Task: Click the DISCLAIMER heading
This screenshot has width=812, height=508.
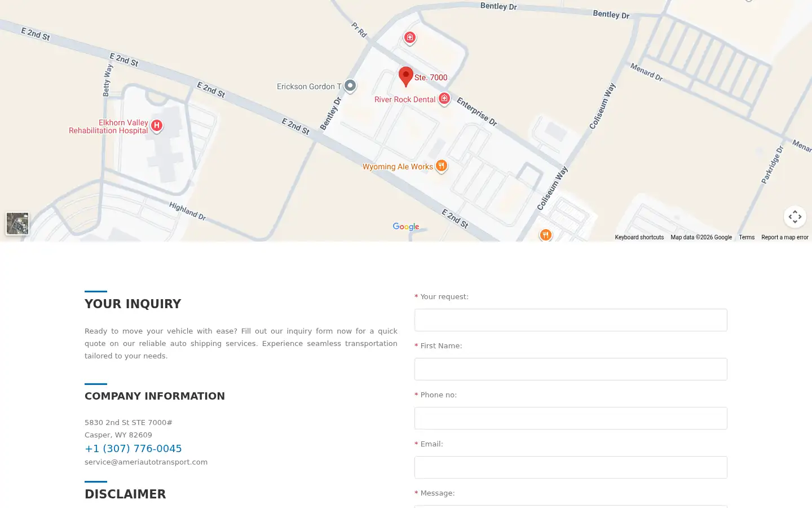Action: click(125, 494)
